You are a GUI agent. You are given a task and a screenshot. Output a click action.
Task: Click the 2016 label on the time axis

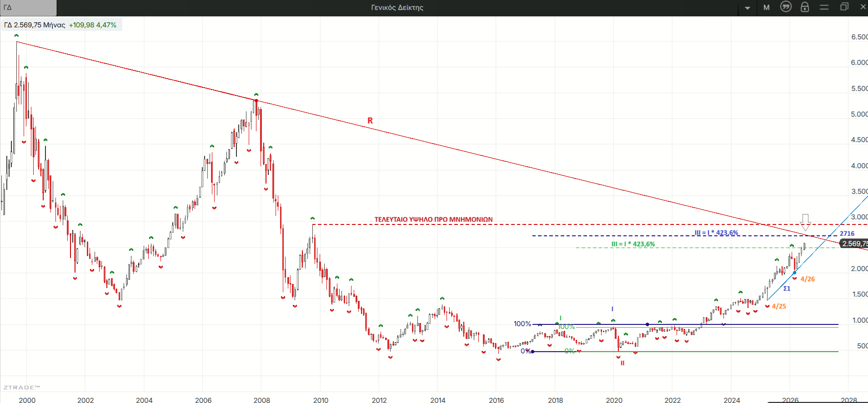pyautogui.click(x=497, y=400)
